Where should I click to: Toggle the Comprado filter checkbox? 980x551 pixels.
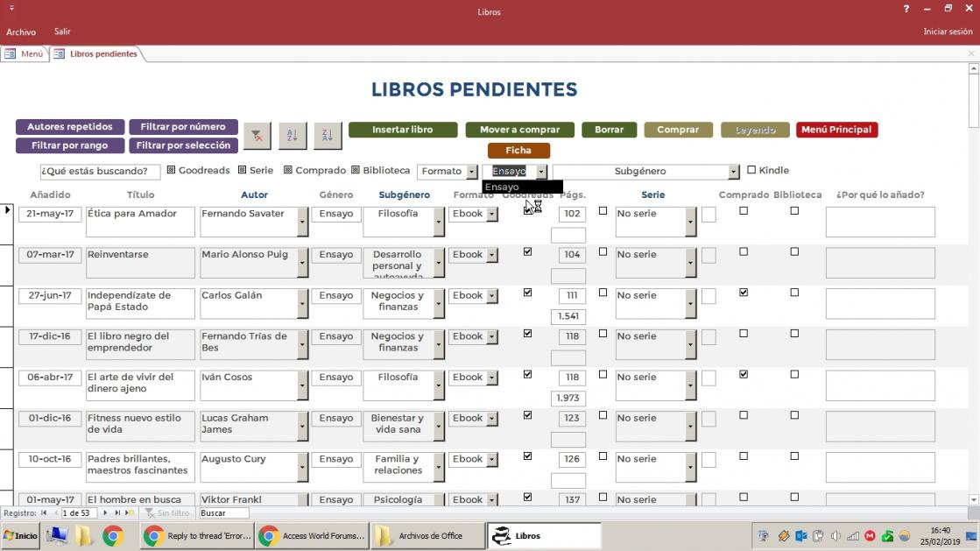point(287,170)
